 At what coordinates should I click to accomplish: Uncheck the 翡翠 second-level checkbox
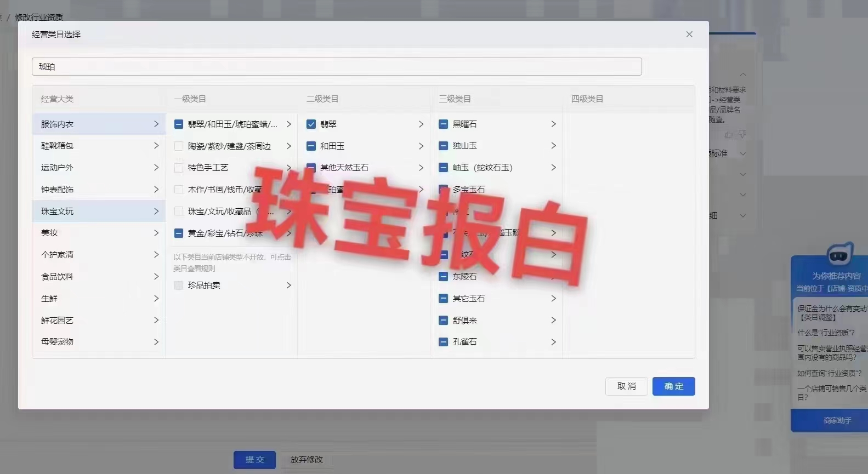(x=311, y=124)
